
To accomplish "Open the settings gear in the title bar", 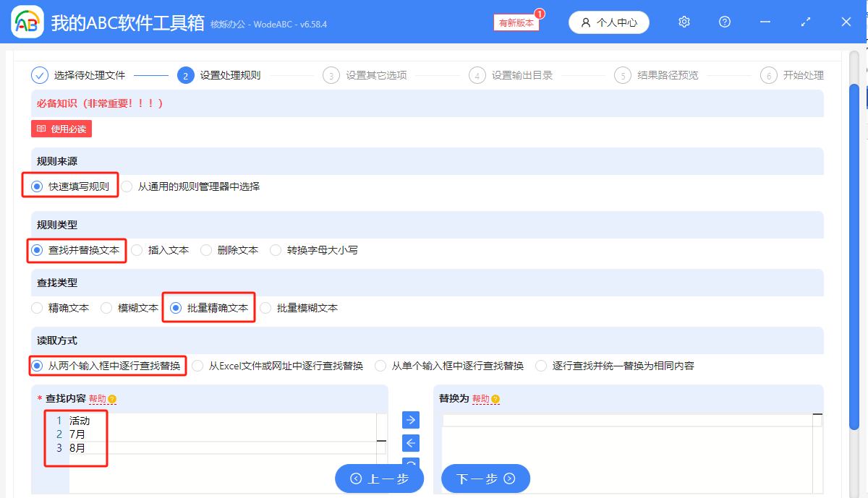I will (684, 22).
